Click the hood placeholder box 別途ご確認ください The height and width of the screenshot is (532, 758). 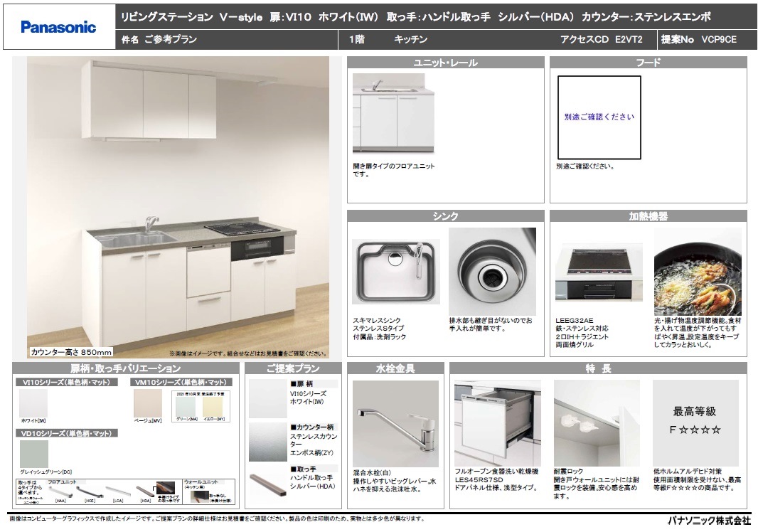click(599, 117)
